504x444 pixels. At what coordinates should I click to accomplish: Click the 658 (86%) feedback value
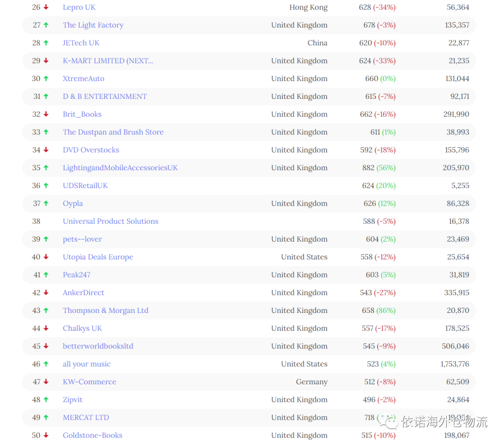378,310
